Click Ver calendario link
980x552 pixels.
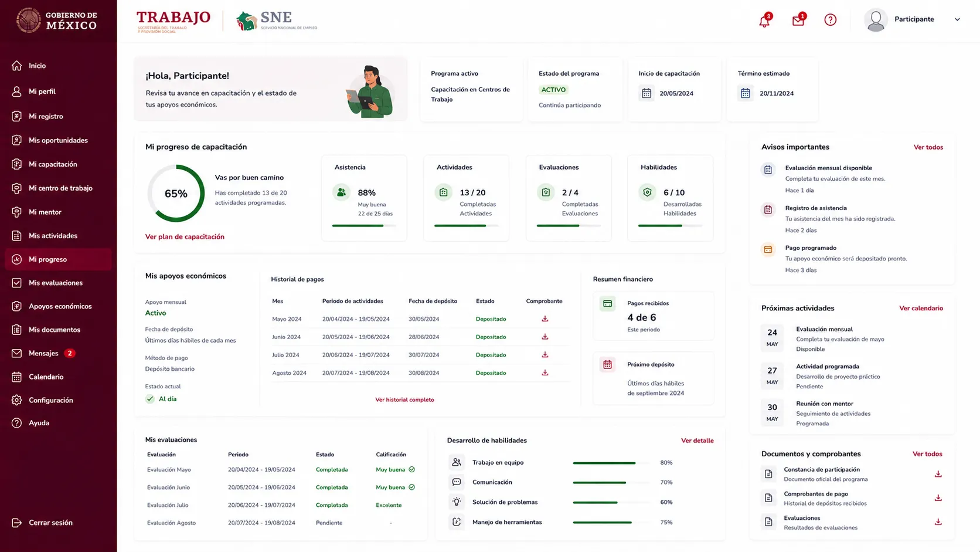click(921, 309)
